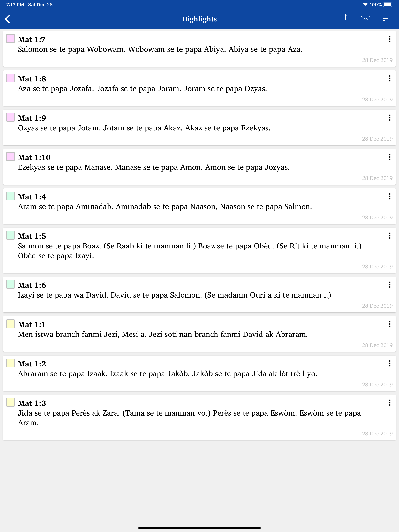
Task: Tap the Highlights screen title
Action: [199, 19]
